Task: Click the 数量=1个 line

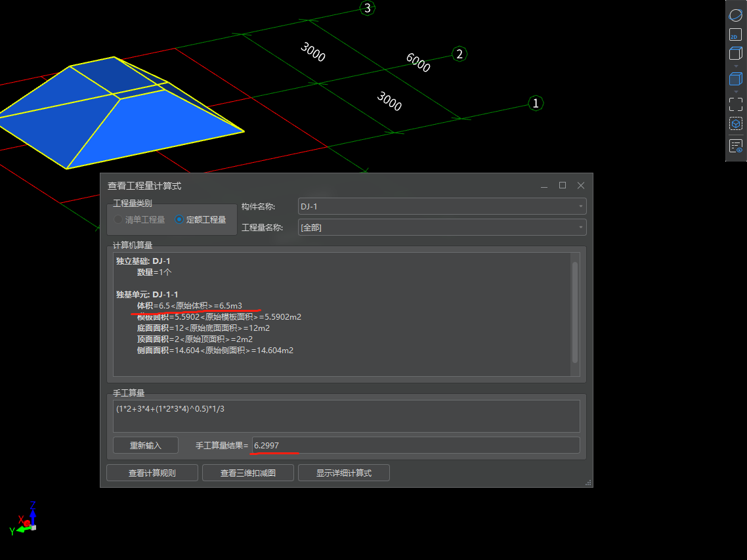Action: coord(154,272)
